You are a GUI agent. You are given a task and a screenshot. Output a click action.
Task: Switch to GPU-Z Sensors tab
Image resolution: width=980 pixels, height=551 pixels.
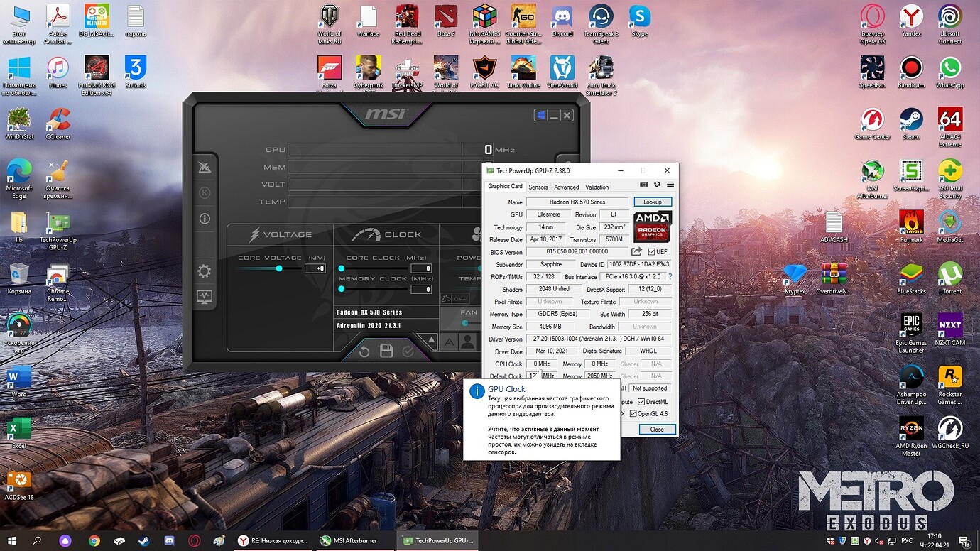tap(538, 187)
